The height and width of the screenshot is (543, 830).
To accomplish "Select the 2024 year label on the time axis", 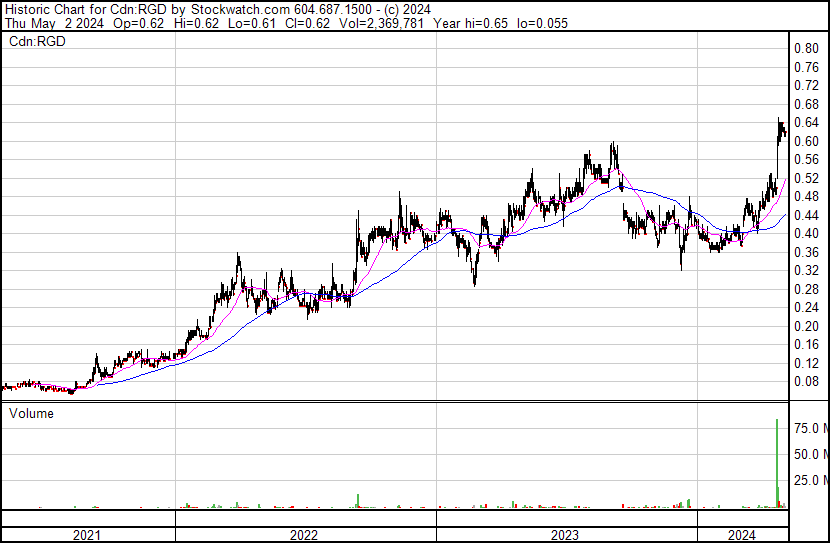I will click(x=742, y=535).
